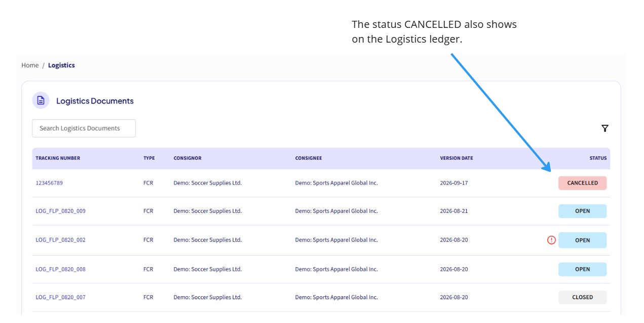Open tracking number 123456789
The image size is (644, 323).
click(49, 183)
